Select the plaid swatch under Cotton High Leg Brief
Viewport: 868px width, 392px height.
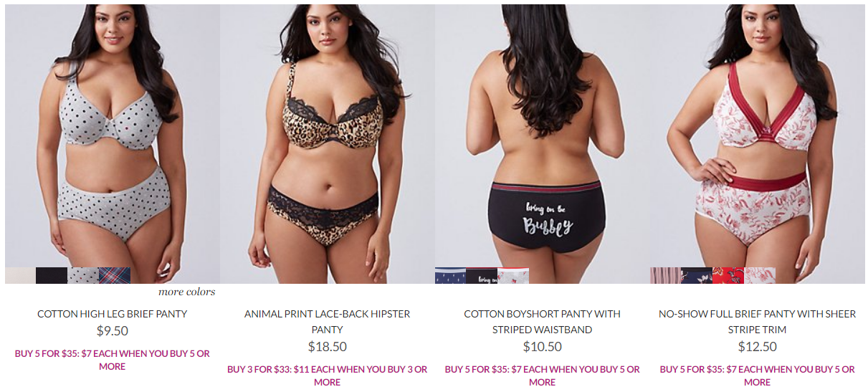point(115,275)
